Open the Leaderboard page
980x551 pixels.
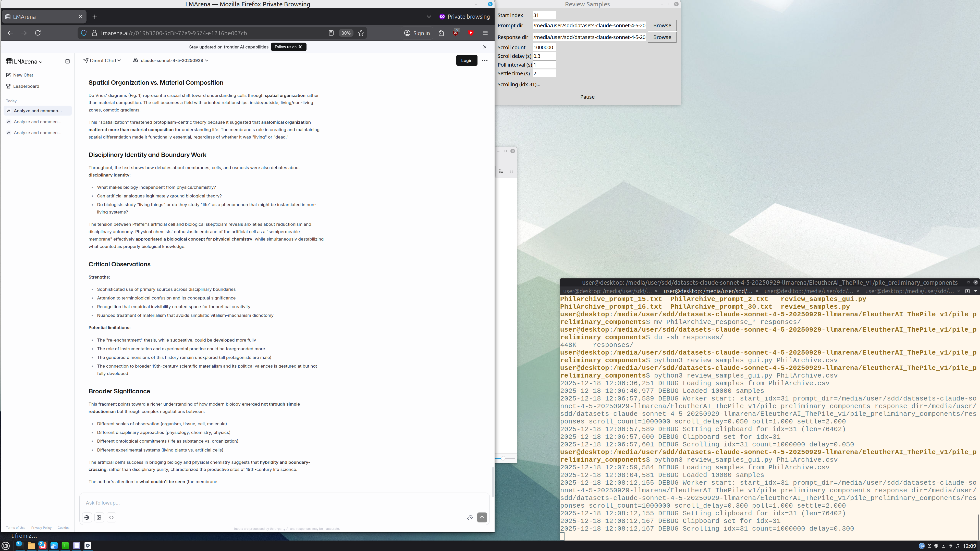tap(26, 86)
